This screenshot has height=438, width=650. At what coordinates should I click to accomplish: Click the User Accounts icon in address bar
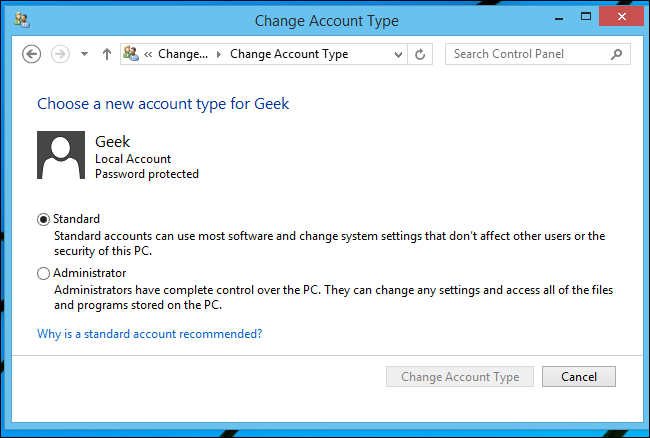(x=131, y=54)
